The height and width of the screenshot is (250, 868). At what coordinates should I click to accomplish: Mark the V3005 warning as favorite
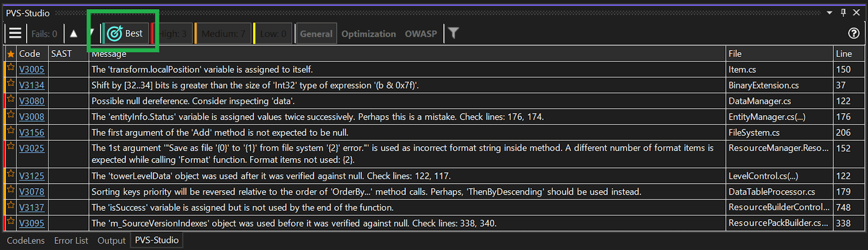coord(10,68)
